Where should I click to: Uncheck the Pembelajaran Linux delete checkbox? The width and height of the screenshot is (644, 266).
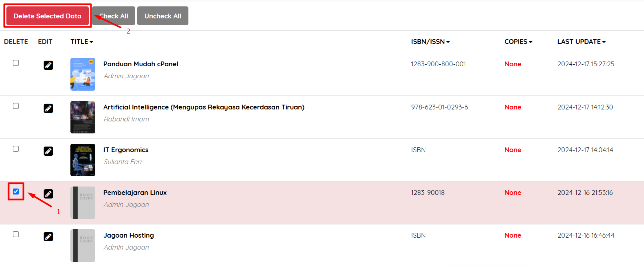[16, 192]
